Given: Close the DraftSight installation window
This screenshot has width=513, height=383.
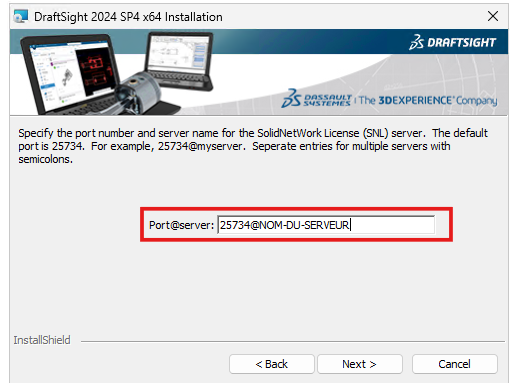Looking at the screenshot, I should tap(493, 16).
